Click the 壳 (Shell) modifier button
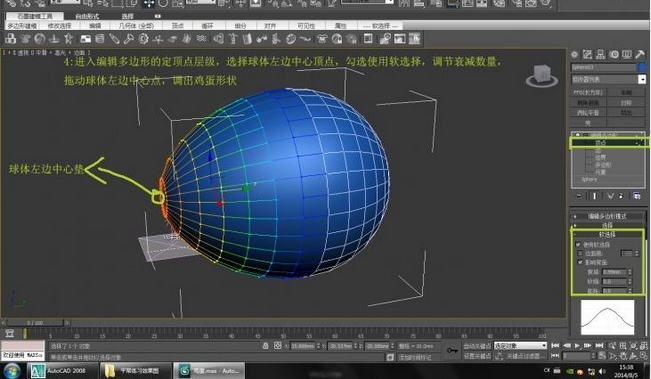This screenshot has width=651, height=379. point(588,123)
